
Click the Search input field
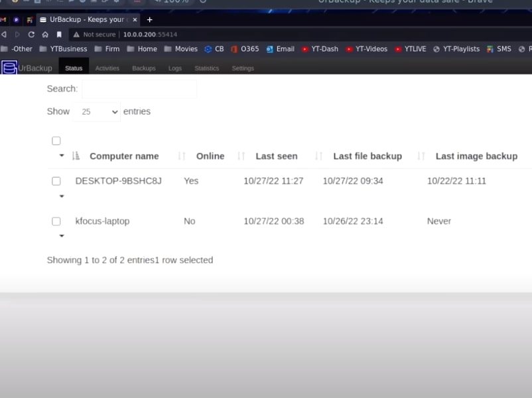[139, 89]
